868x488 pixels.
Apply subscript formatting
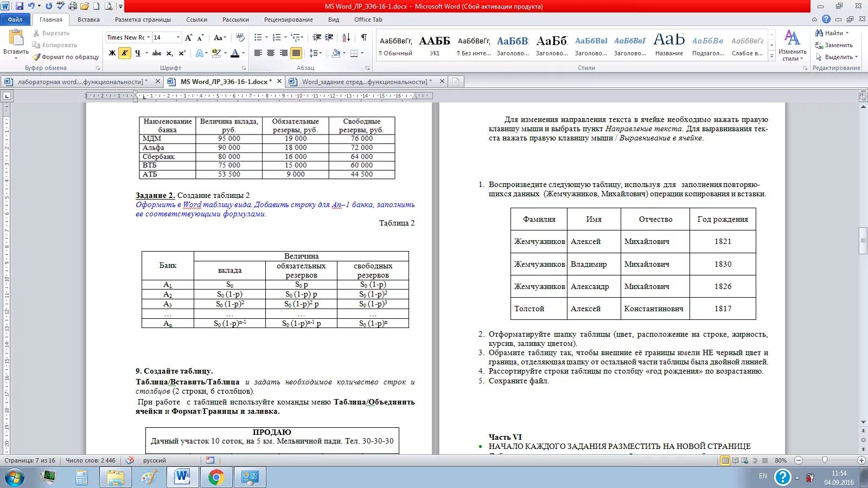170,53
